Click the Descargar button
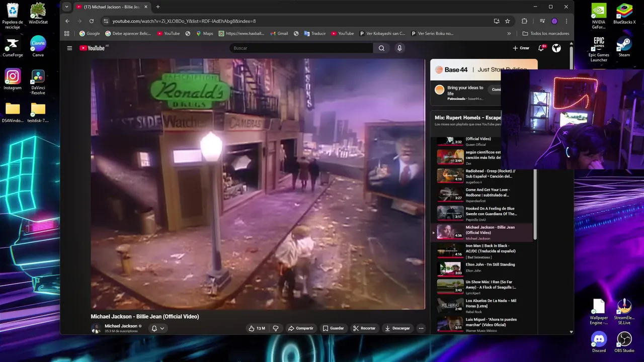Image resolution: width=644 pixels, height=362 pixels. [397, 328]
